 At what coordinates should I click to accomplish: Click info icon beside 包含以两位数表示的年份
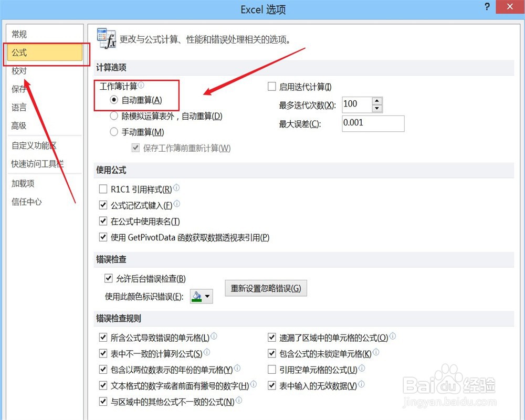coord(237,368)
